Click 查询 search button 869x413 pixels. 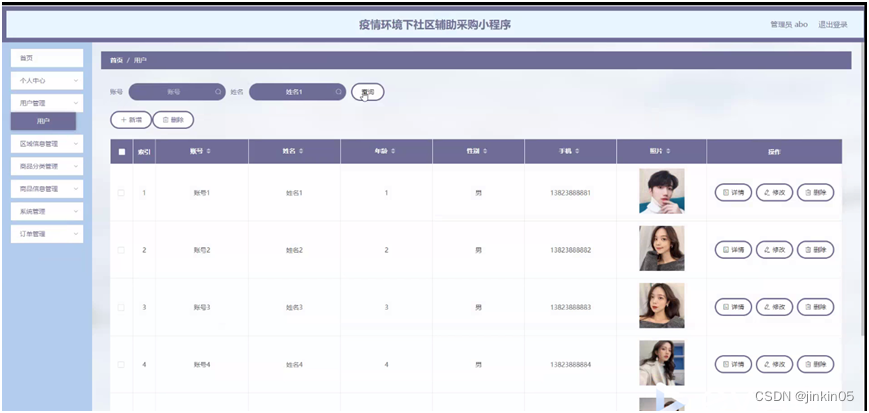[x=367, y=92]
